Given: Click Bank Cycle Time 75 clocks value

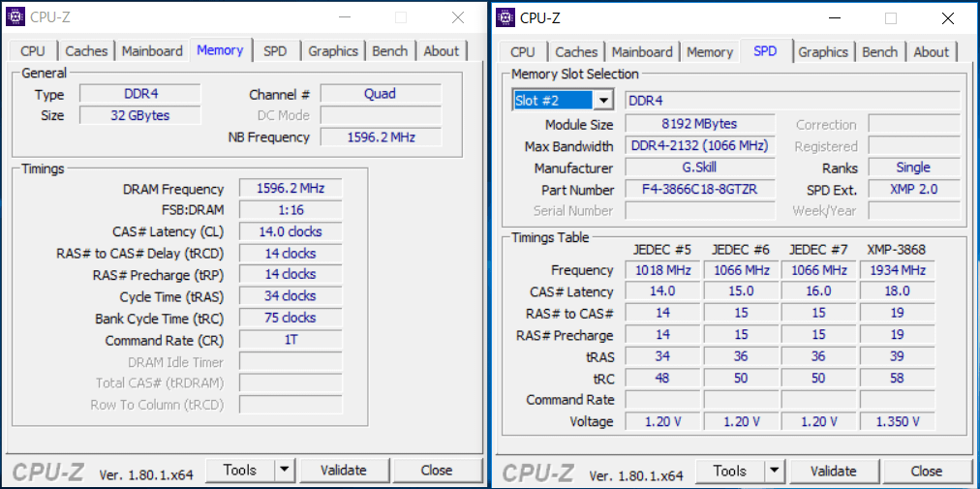Looking at the screenshot, I should (291, 318).
